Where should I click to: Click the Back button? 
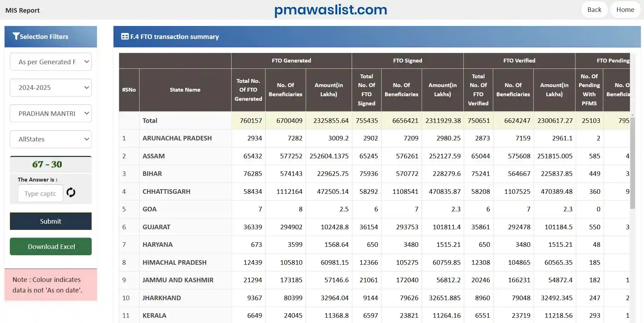594,9
